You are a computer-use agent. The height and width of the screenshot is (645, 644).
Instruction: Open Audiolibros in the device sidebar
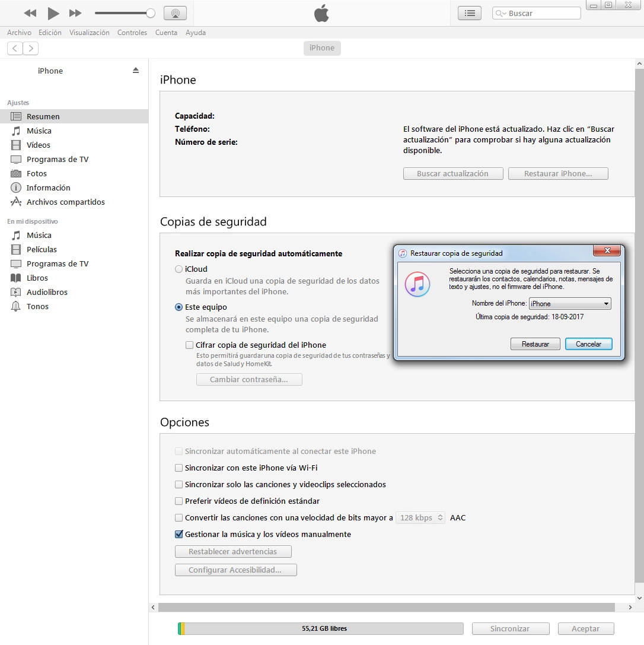point(47,292)
